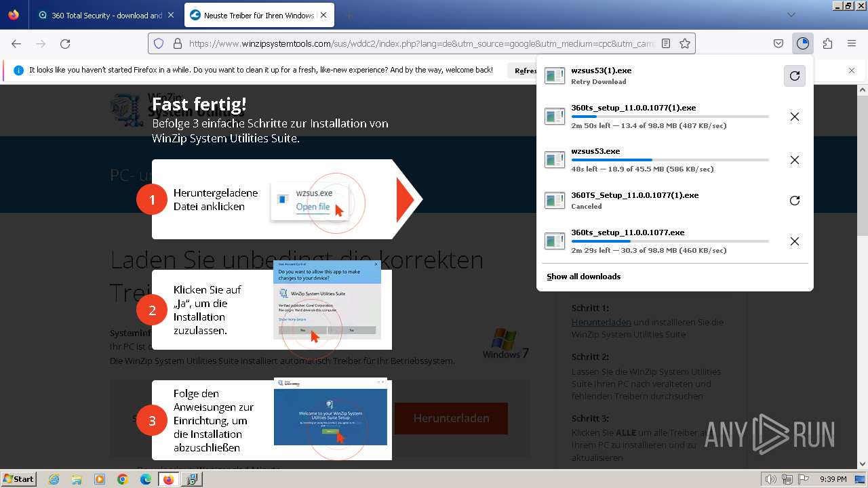Expand the list-all-tabs dropdown arrow
Image resolution: width=868 pixels, height=488 pixels.
click(x=791, y=15)
